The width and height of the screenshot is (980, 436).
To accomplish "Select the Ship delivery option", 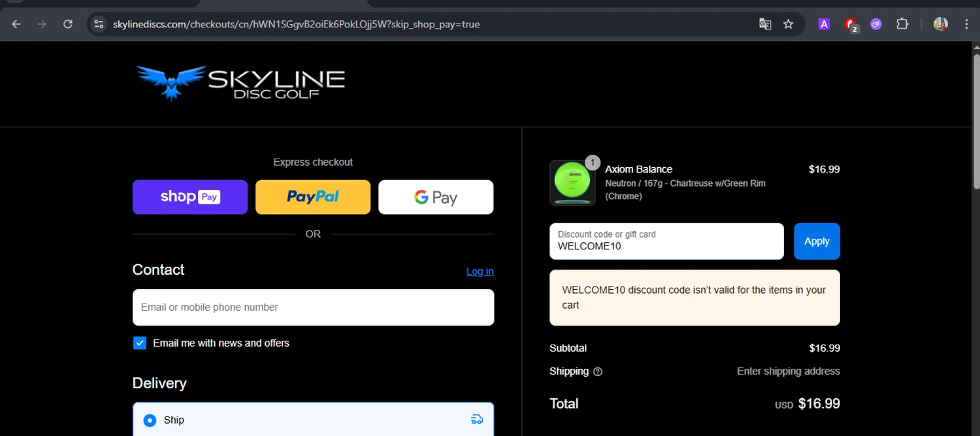I will (x=314, y=420).
